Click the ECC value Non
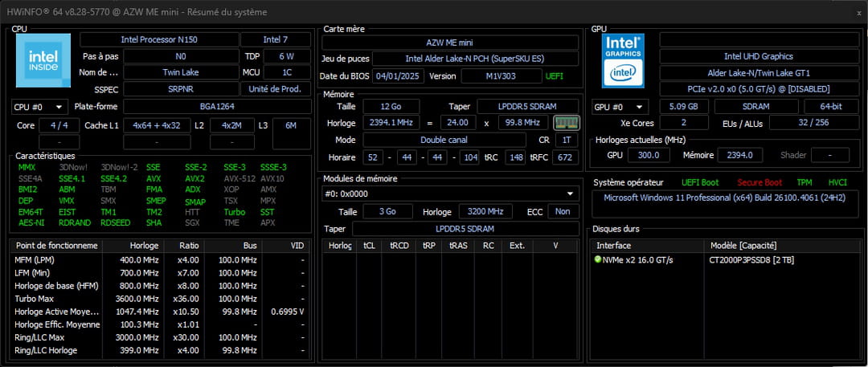Viewport: 868px width, 367px height. click(563, 211)
